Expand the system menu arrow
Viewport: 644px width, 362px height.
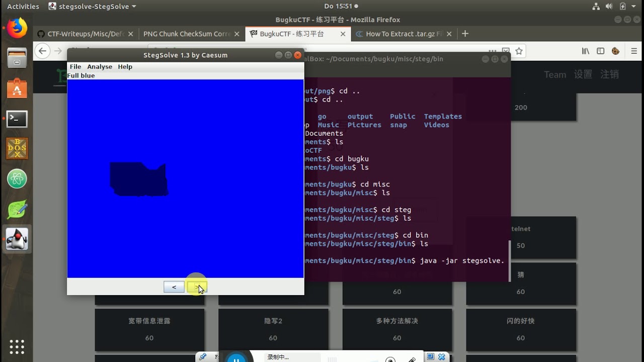(x=635, y=7)
